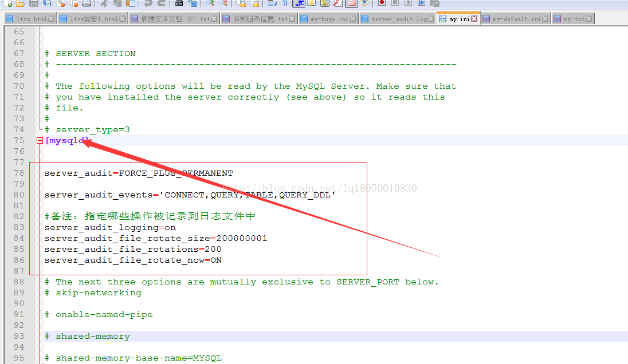Open a file using the folder icon
The height and width of the screenshot is (364, 628).
pos(20,3)
